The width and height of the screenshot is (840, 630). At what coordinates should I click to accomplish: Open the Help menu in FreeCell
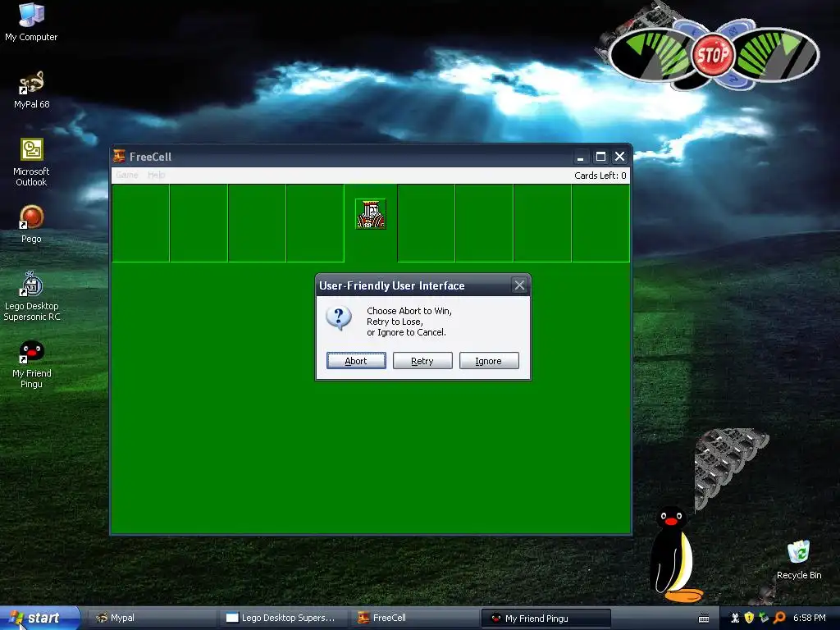156,175
